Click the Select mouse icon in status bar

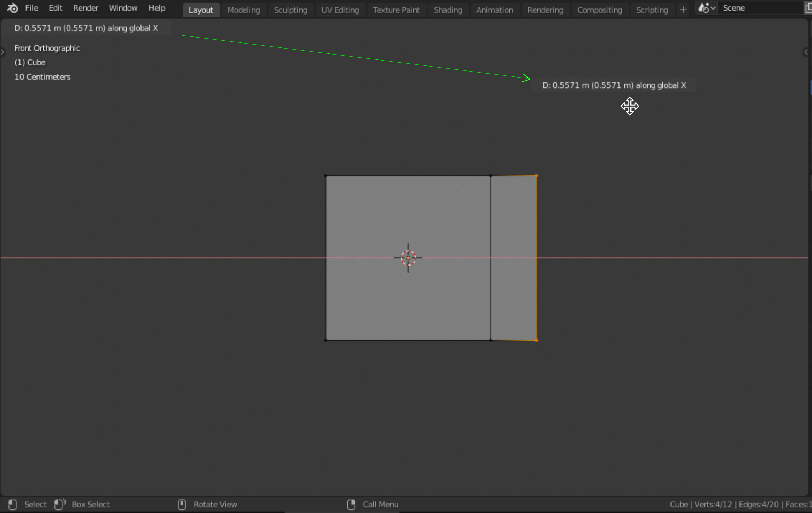tap(12, 504)
